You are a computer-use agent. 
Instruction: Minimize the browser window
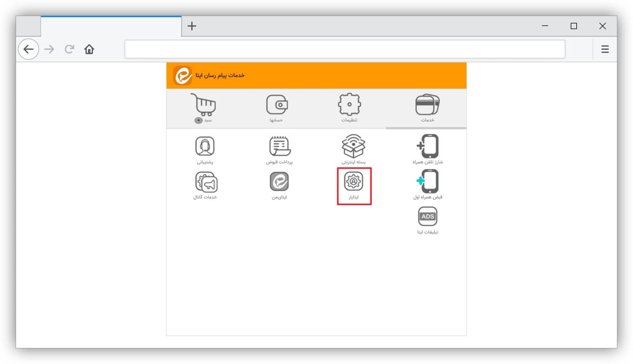[545, 26]
